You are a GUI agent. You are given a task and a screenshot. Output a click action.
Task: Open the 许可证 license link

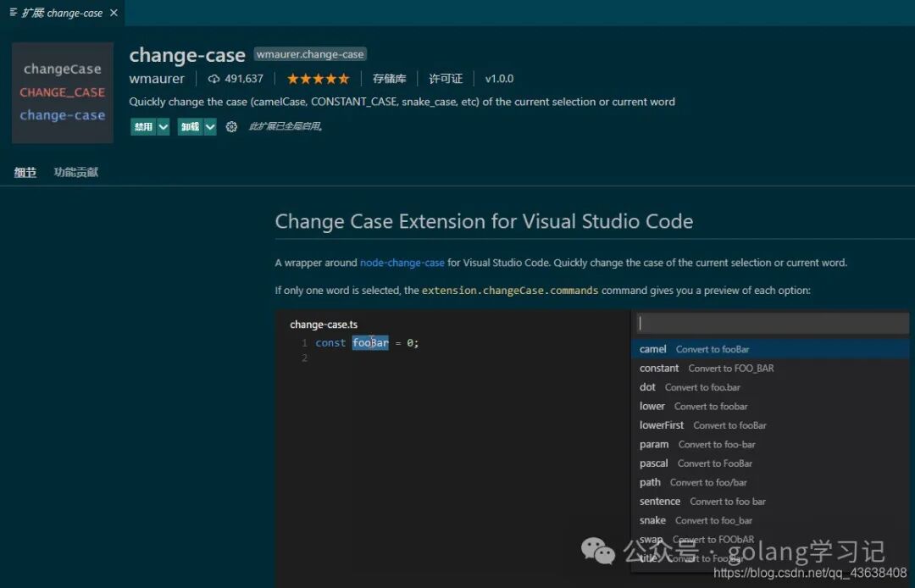coord(446,79)
